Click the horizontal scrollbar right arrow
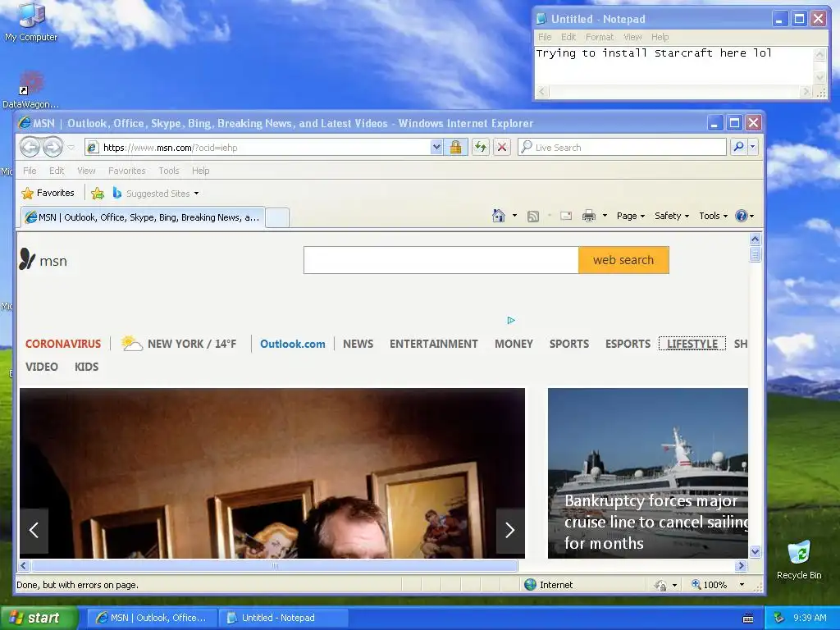The width and height of the screenshot is (840, 630). click(742, 565)
